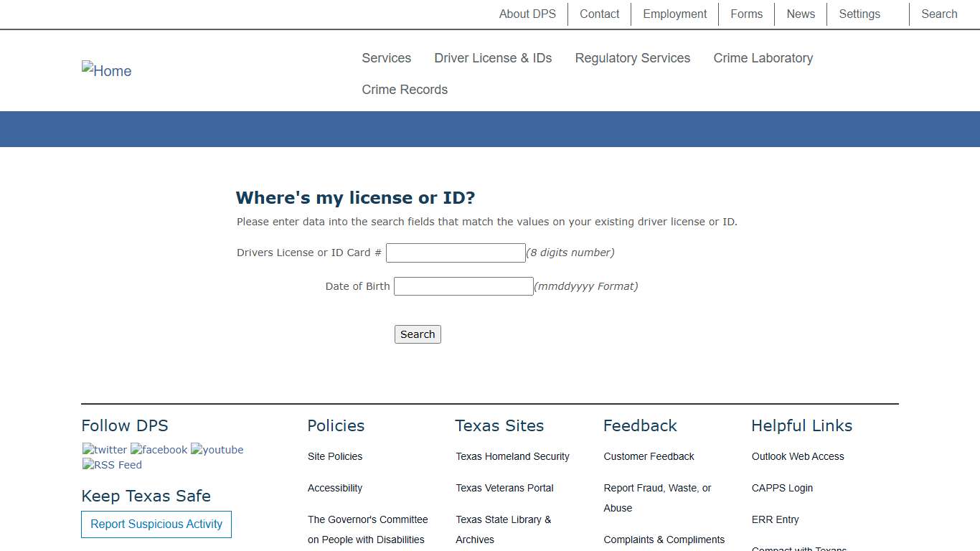Open the DPS Twitter page

(x=104, y=449)
